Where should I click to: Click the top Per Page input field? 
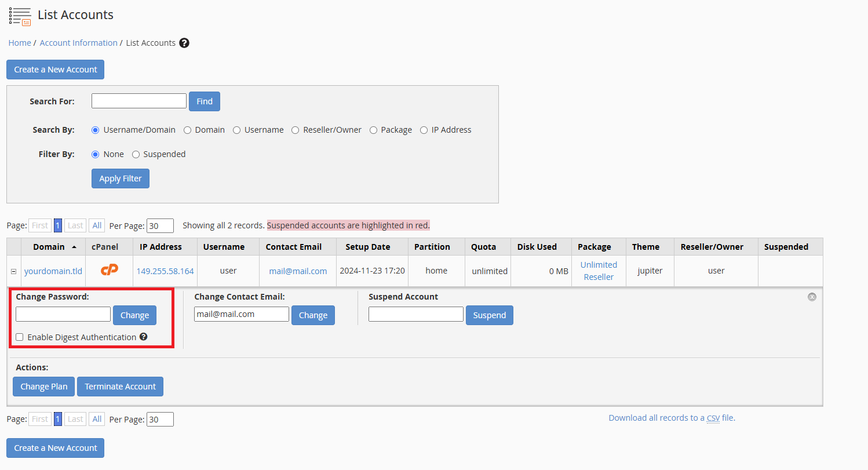(160, 225)
